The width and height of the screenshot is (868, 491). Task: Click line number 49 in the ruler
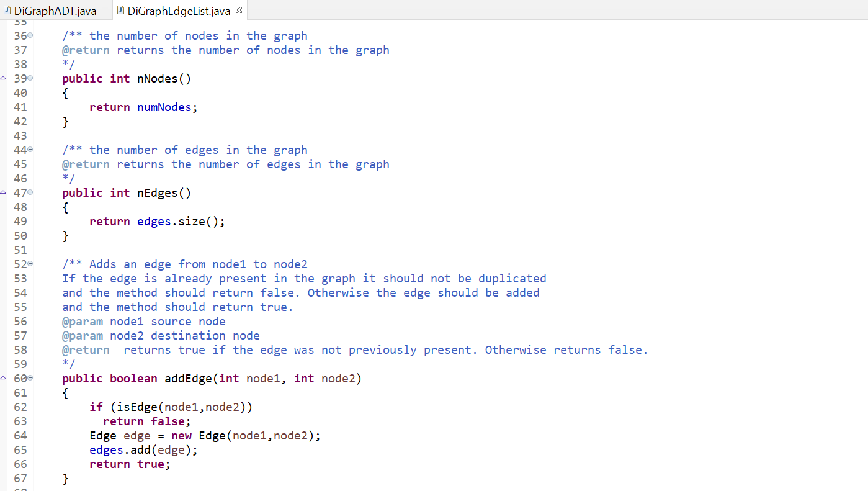pyautogui.click(x=20, y=221)
